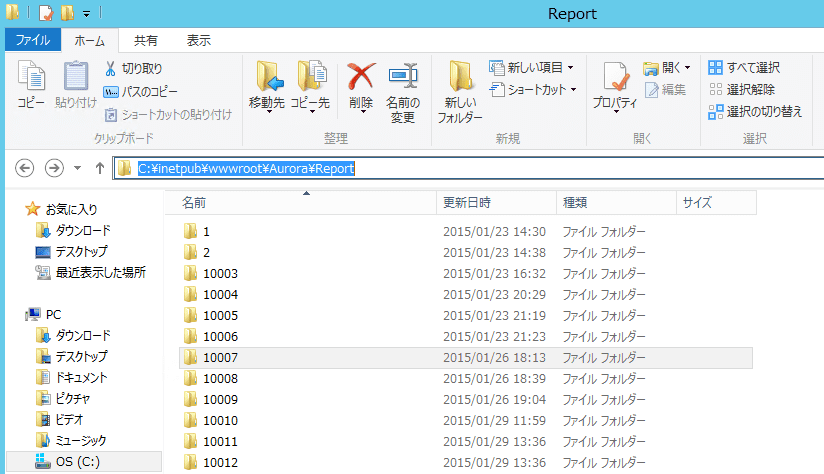Sort by Name (名前) column header
The height and width of the screenshot is (474, 824).
pyautogui.click(x=301, y=203)
